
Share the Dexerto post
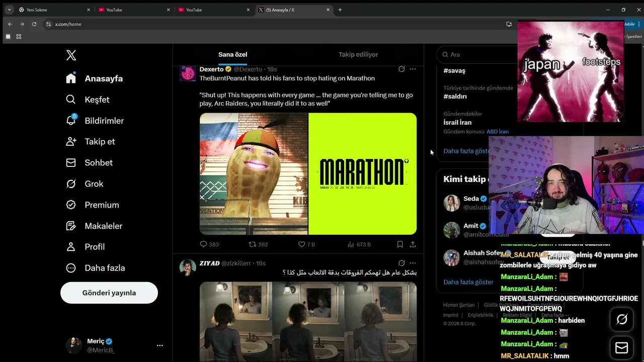[413, 244]
